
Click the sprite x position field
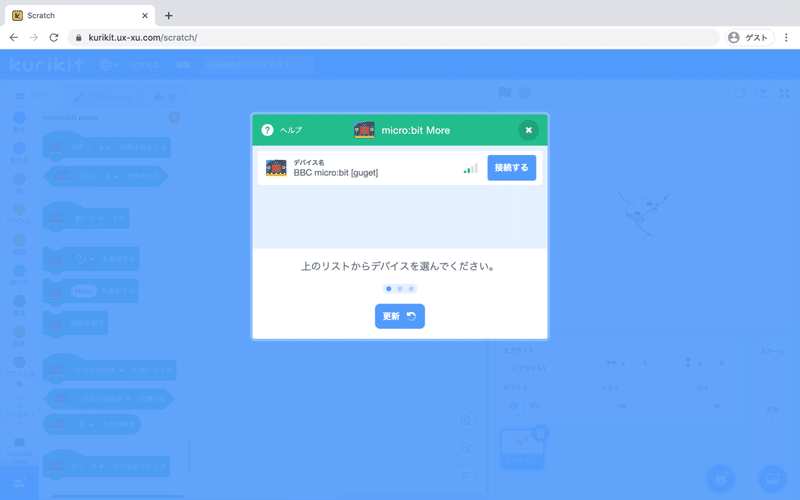[645, 363]
